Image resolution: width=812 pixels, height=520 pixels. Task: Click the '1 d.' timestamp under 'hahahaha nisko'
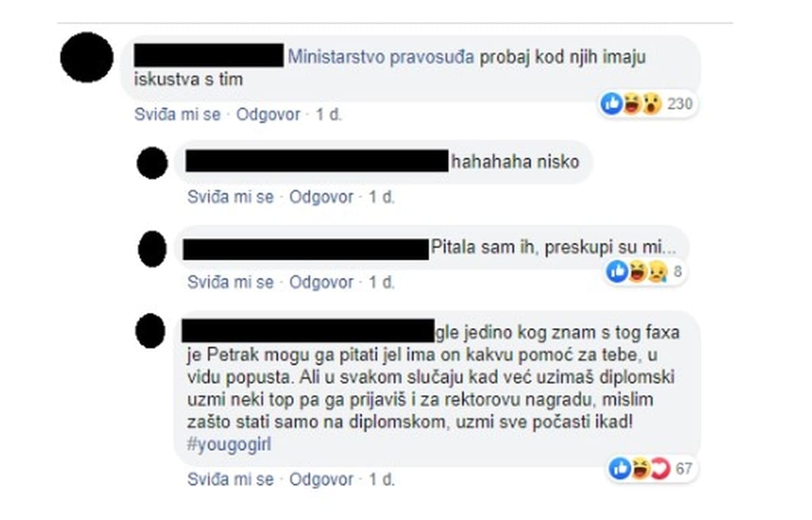coord(382,197)
